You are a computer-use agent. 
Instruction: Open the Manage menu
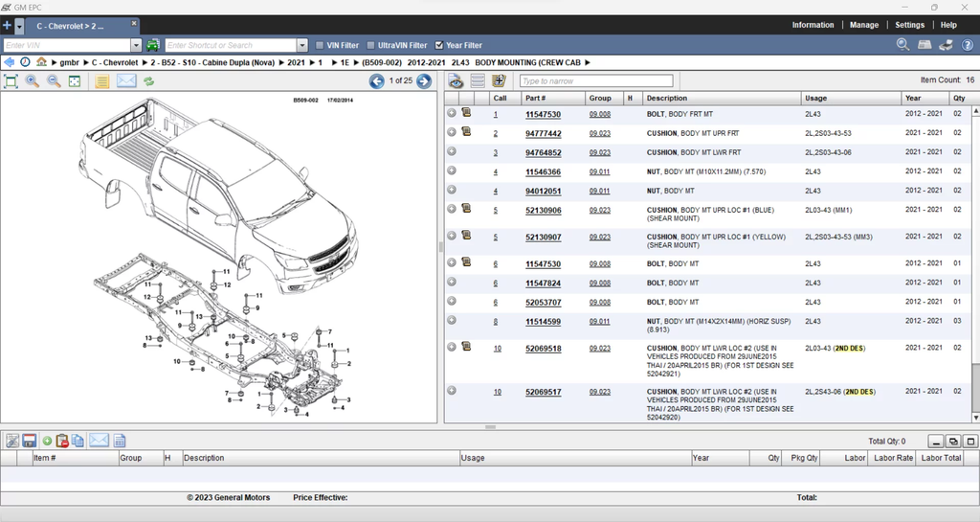click(863, 25)
